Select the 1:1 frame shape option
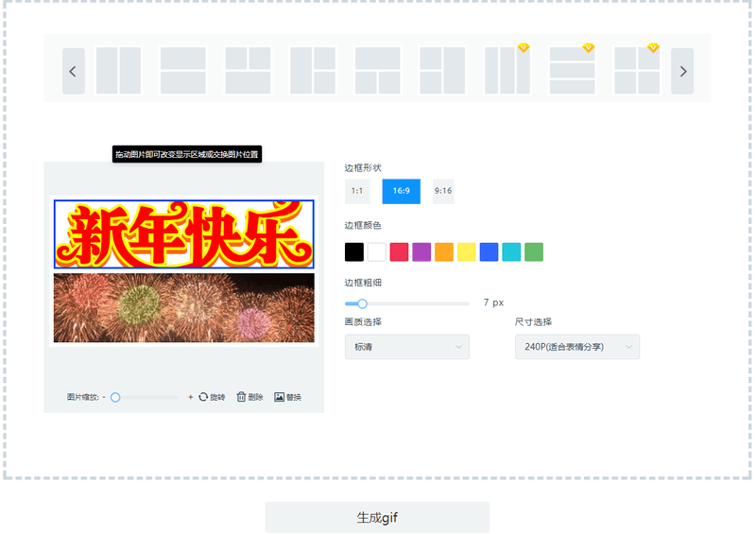 click(357, 191)
